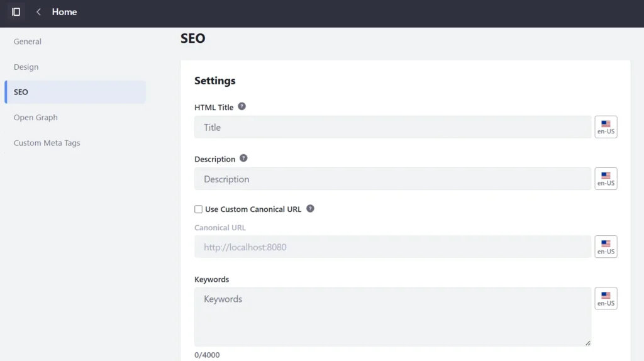The height and width of the screenshot is (361, 644).
Task: Click the Home page title
Action: coord(64,12)
